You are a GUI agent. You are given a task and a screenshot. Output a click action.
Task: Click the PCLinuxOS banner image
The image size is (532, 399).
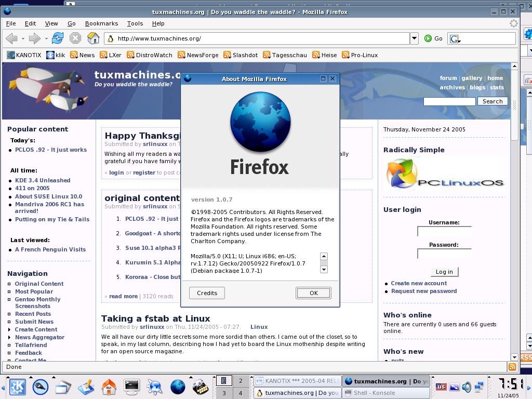point(445,174)
